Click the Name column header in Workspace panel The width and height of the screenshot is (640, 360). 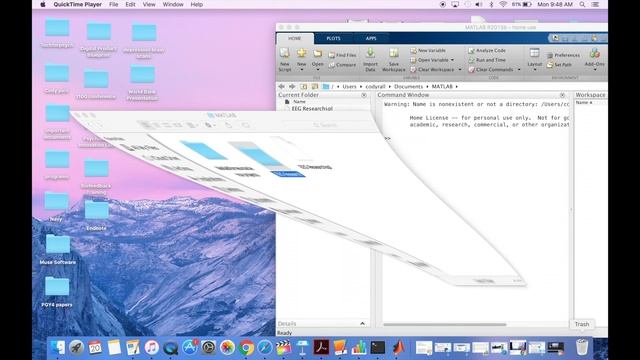(x=583, y=102)
